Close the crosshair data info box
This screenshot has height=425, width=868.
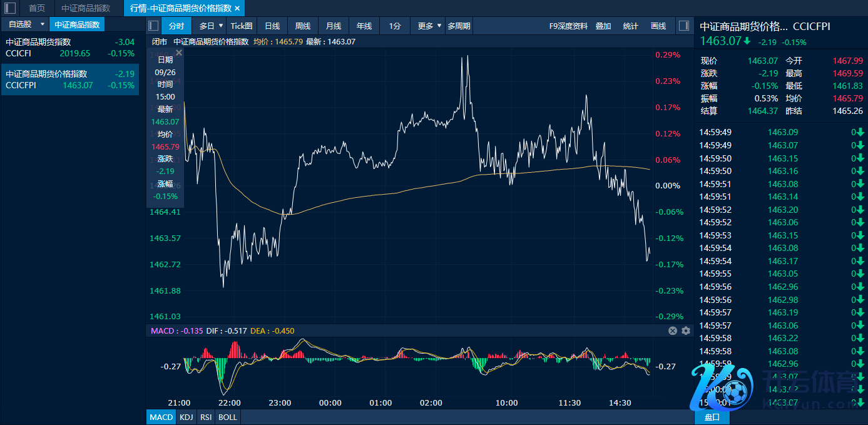click(179, 53)
